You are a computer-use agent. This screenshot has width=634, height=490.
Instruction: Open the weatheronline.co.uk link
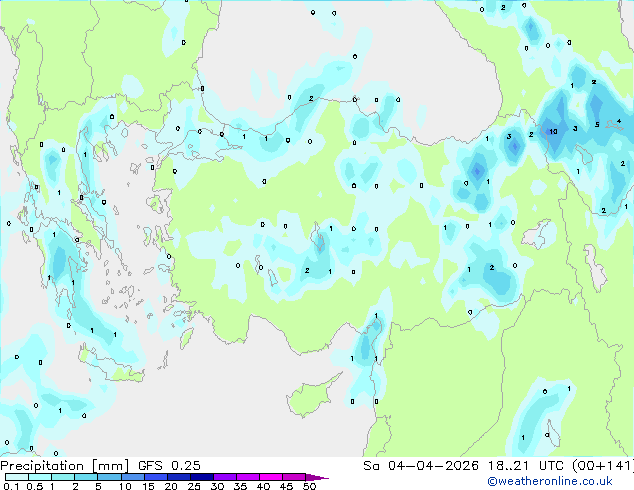tap(550, 481)
